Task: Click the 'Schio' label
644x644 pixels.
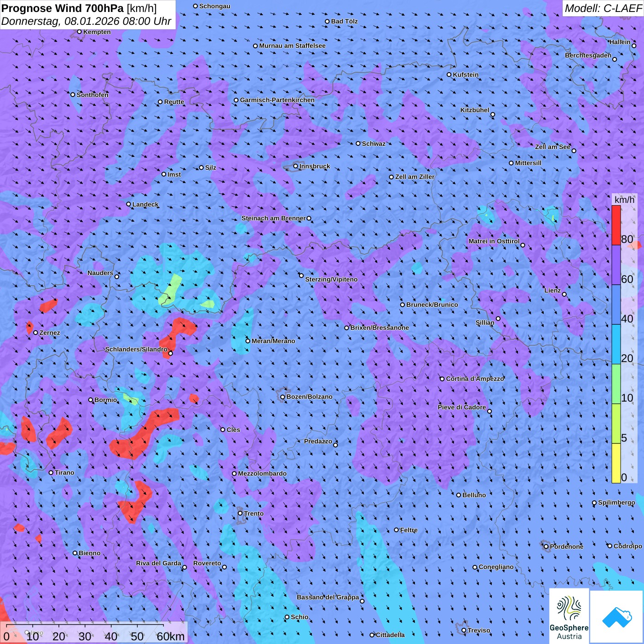Action: pos(300,617)
